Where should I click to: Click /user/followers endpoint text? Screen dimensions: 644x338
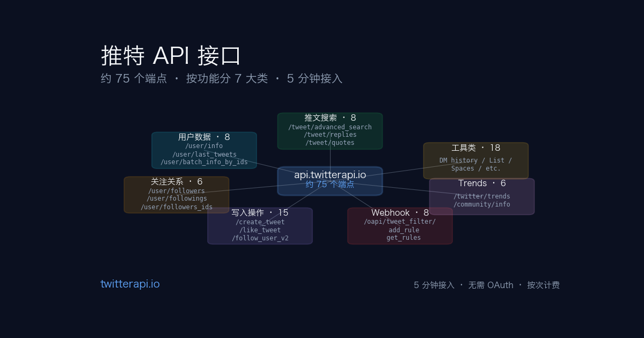pyautogui.click(x=177, y=191)
